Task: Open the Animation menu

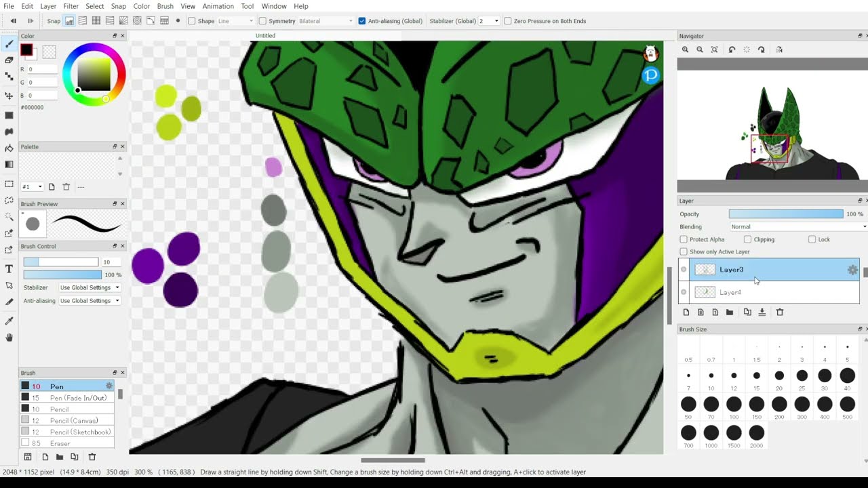Action: (218, 6)
